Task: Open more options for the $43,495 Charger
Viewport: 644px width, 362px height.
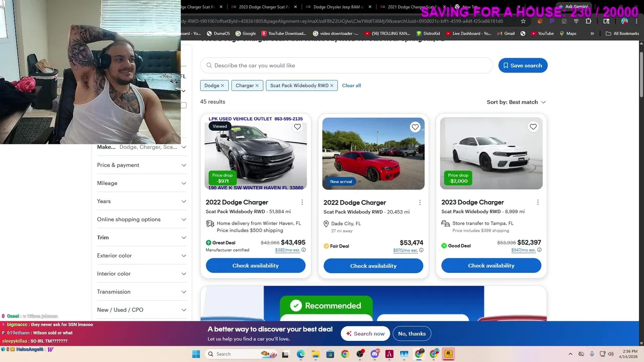Action: pos(302,202)
